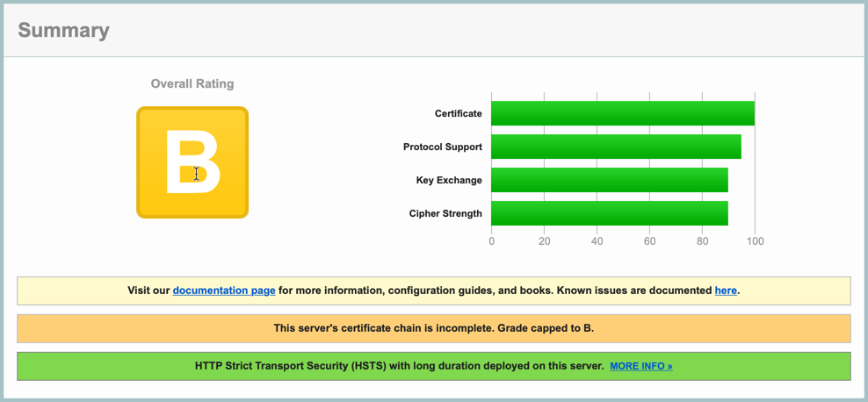The height and width of the screenshot is (402, 868).
Task: Click the axis value 20
Action: pyautogui.click(x=544, y=241)
